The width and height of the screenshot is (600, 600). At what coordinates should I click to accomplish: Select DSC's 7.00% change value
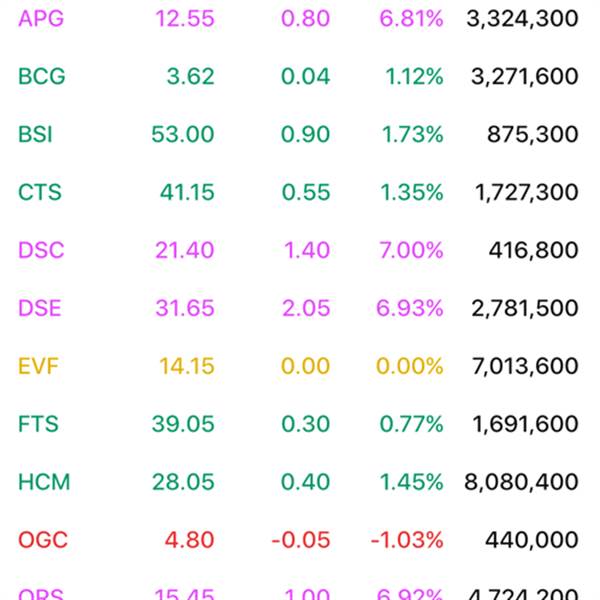coord(411,250)
